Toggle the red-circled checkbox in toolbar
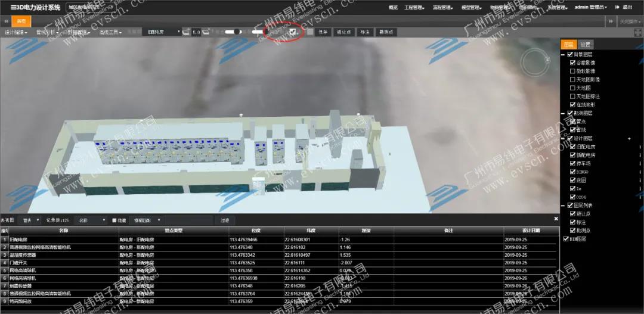Viewport: 644px width, 314px height. click(293, 32)
